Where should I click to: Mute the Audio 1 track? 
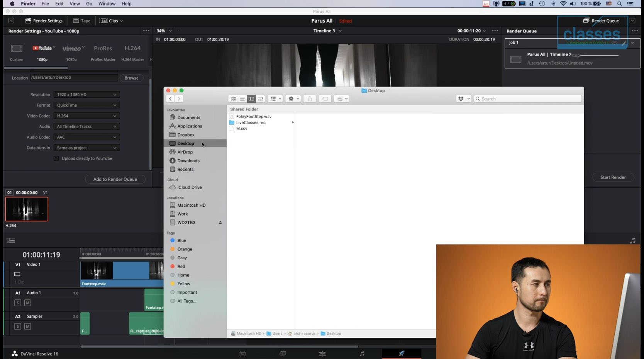27,303
